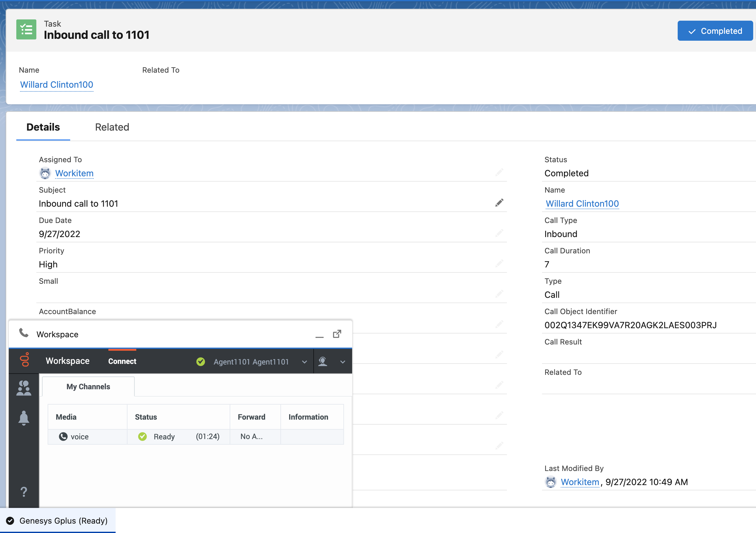This screenshot has width=756, height=533.
Task: Select the Connect tab
Action: [122, 361]
